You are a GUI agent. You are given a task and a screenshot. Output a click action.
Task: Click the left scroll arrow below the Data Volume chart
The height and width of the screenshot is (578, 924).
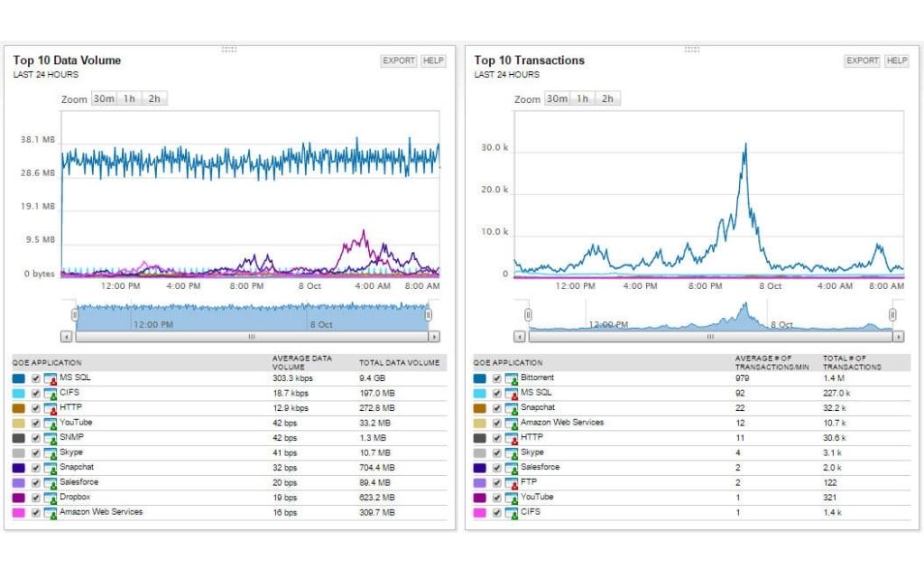click(x=66, y=337)
